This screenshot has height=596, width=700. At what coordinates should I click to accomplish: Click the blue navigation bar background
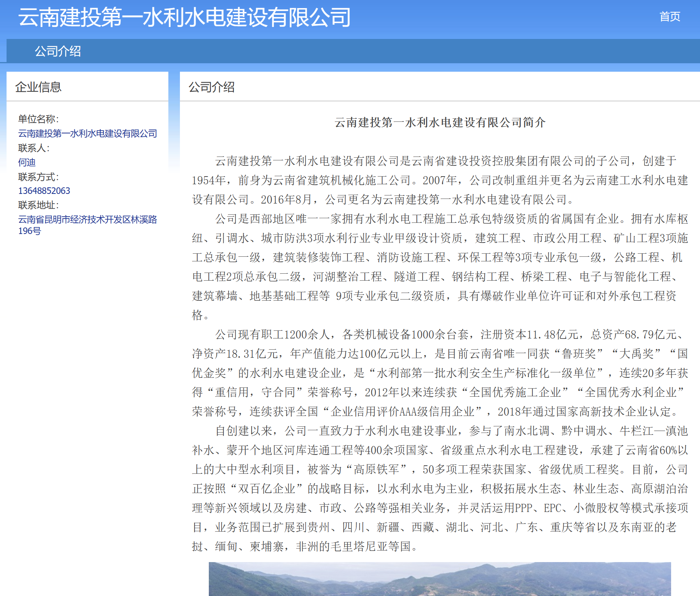coord(347,51)
